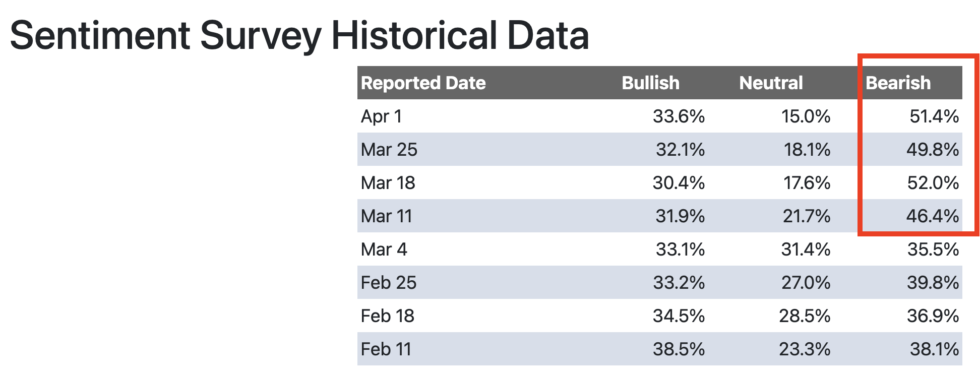Click the Reported Date column header
The image size is (980, 375).
423,83
